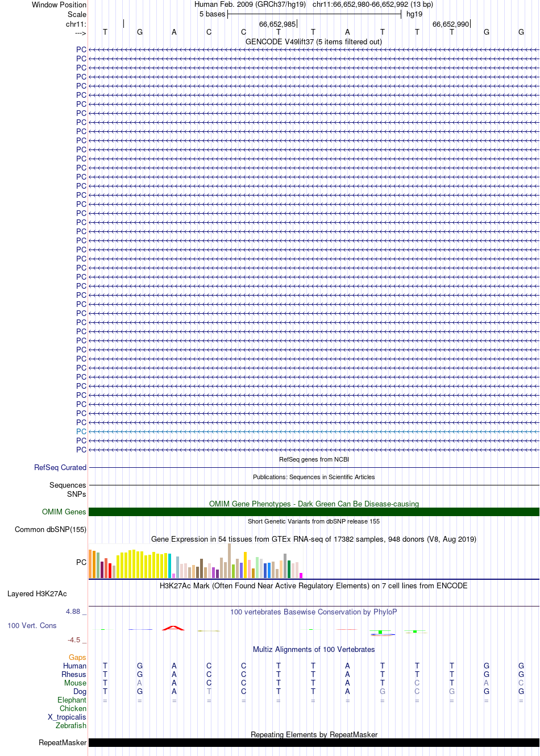This screenshot has height=756, width=540.
Task: Click the black RepeatMasker bar
Action: (314, 742)
